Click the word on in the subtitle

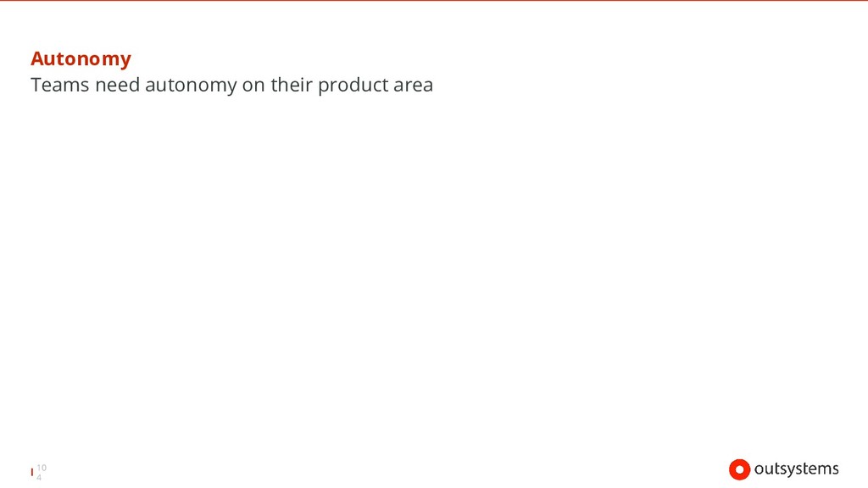(x=253, y=86)
